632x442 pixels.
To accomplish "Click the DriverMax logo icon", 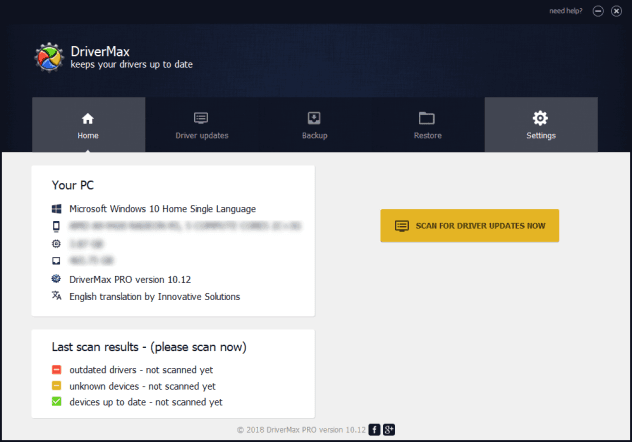I will [49, 58].
